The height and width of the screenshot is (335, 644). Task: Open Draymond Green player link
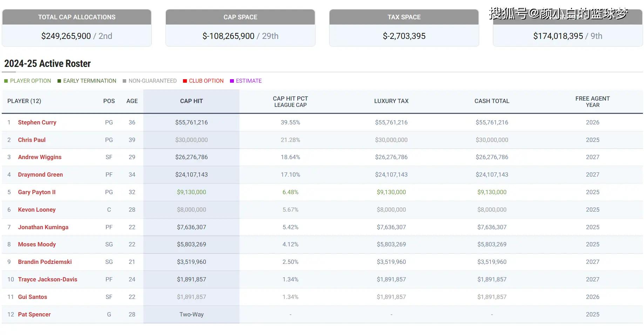point(40,175)
